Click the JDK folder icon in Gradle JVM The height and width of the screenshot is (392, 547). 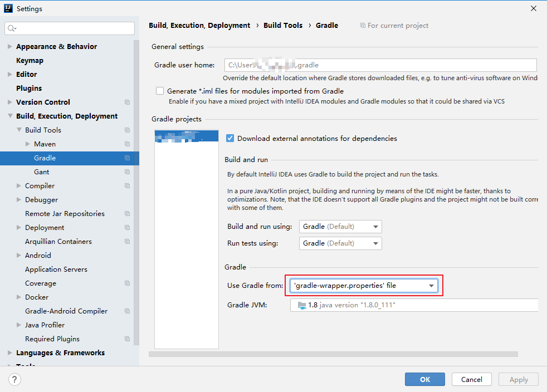(x=302, y=305)
